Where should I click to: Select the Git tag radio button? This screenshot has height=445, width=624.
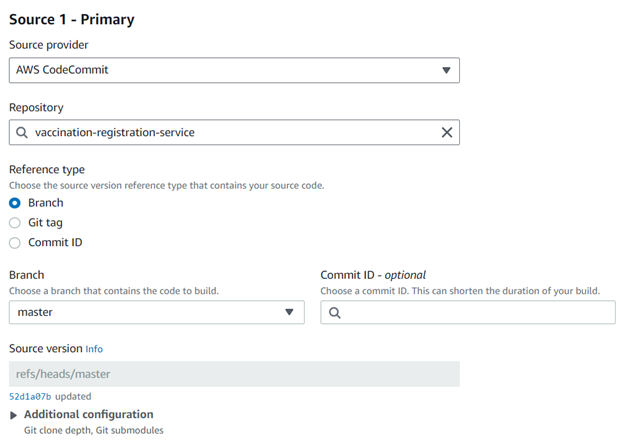[15, 223]
